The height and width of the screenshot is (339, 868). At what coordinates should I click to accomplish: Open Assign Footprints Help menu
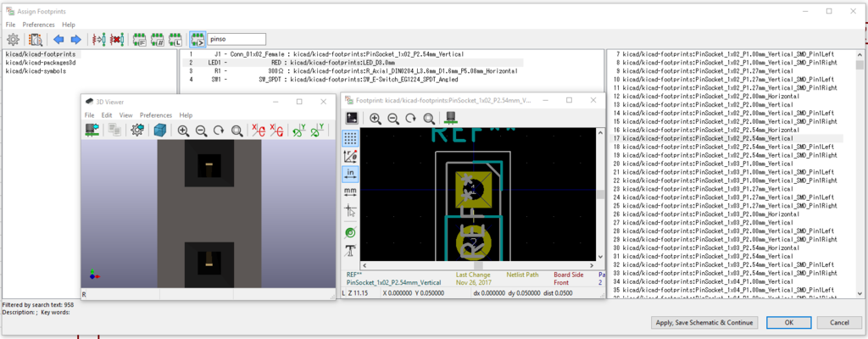tap(69, 25)
